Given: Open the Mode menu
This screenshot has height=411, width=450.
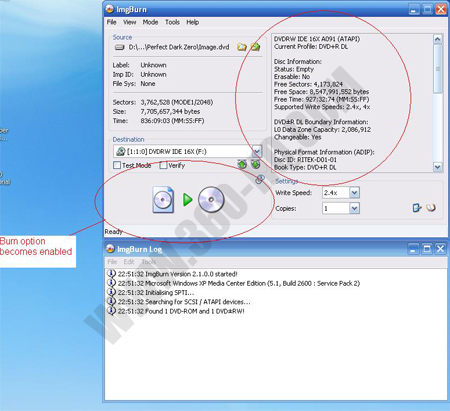Looking at the screenshot, I should [150, 22].
